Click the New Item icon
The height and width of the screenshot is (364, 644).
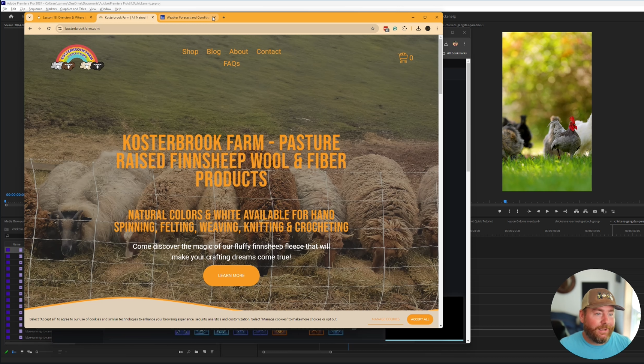coord(204,352)
